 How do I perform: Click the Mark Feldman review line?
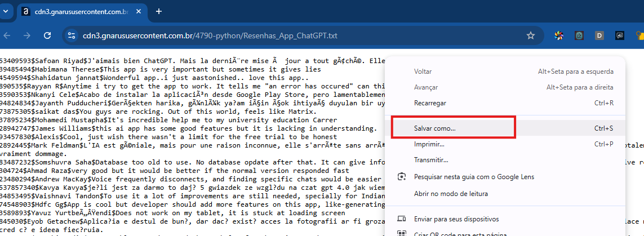(x=192, y=145)
